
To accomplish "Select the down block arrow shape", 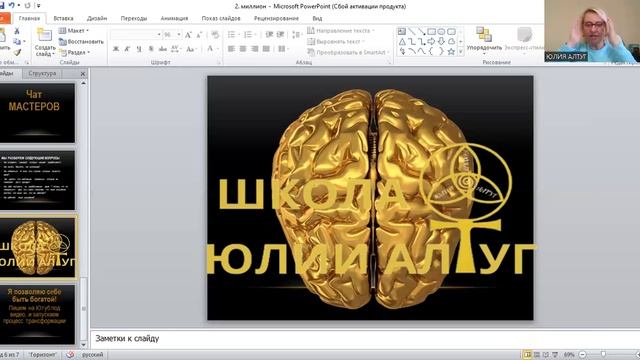I will pyautogui.click(x=441, y=41).
